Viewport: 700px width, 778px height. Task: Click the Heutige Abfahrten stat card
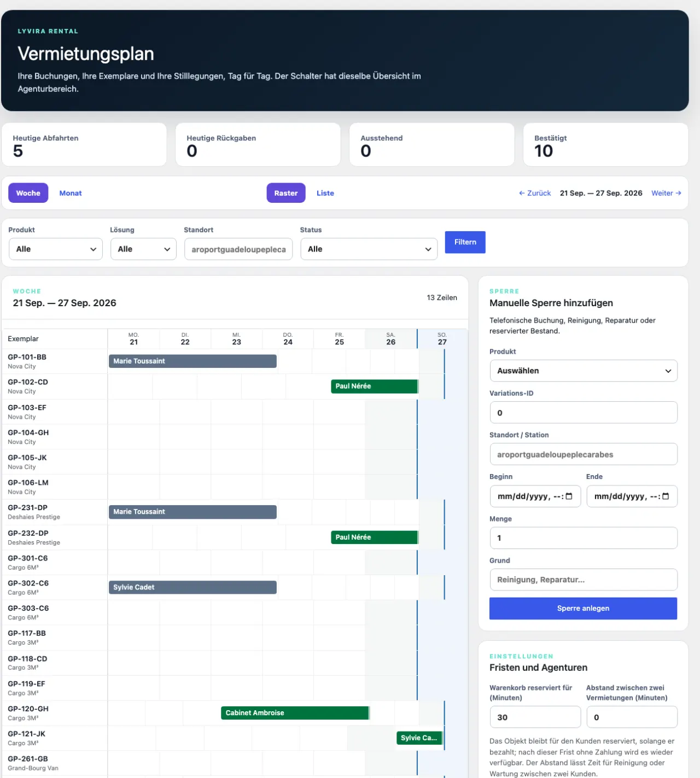pos(84,144)
